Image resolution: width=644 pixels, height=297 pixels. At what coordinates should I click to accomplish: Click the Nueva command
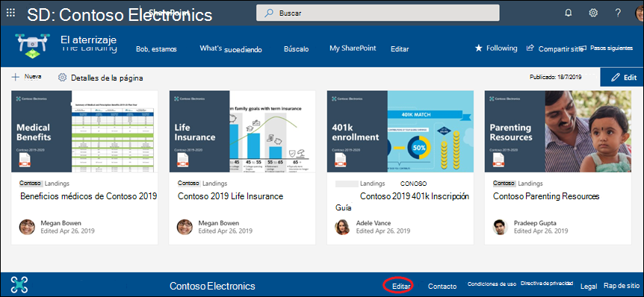coord(32,76)
